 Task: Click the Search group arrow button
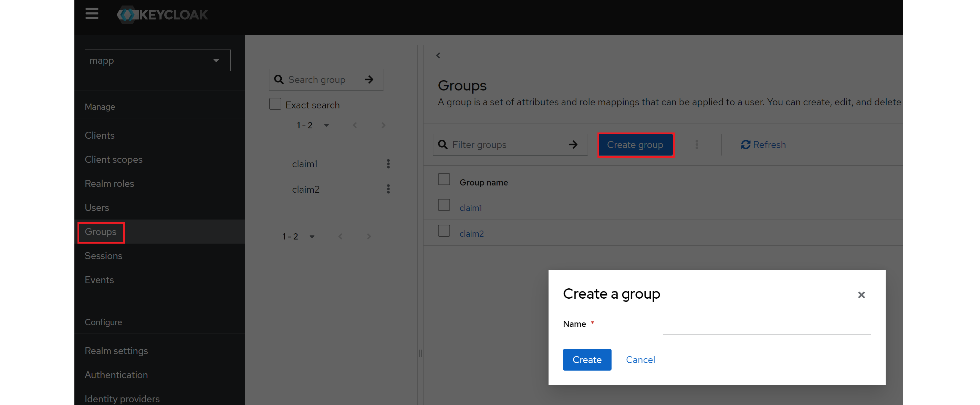369,79
